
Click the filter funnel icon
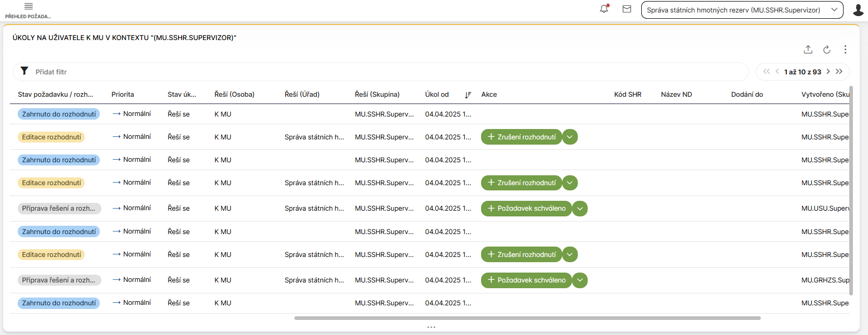tap(24, 71)
